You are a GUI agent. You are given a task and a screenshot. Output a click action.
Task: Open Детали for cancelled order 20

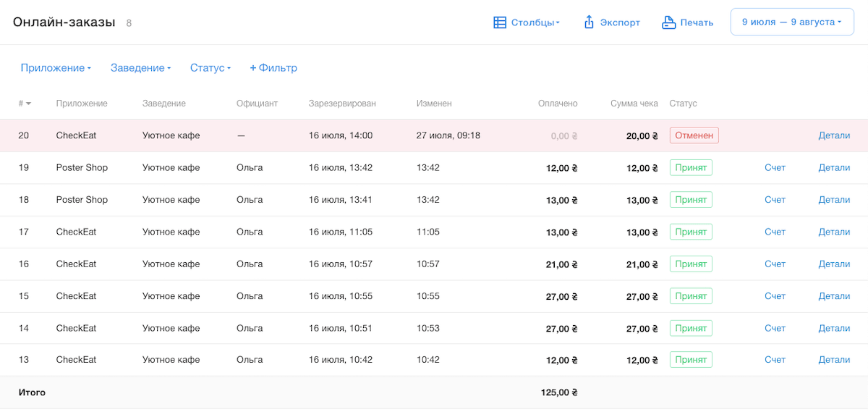[834, 135]
